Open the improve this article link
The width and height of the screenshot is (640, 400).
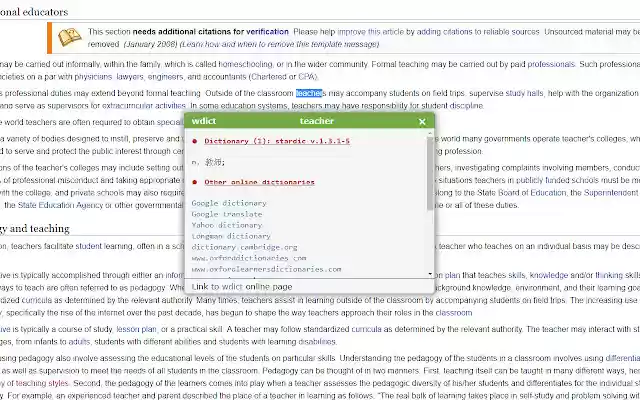click(371, 32)
